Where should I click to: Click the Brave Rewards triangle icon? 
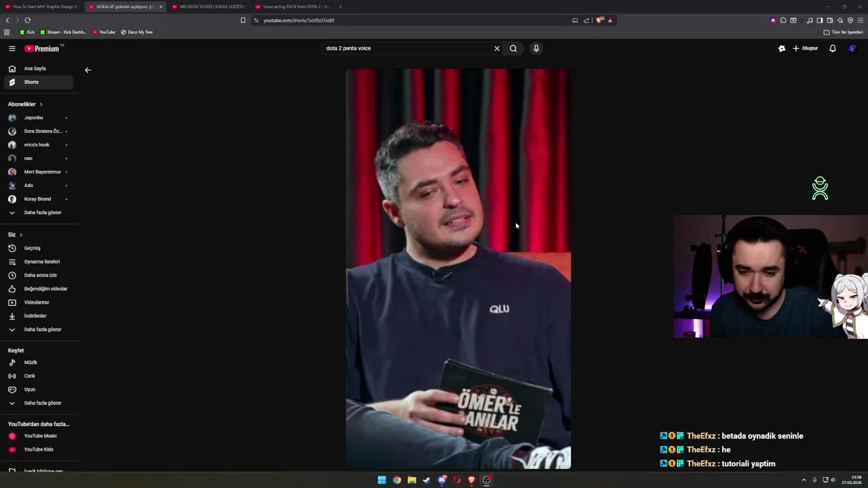point(610,20)
